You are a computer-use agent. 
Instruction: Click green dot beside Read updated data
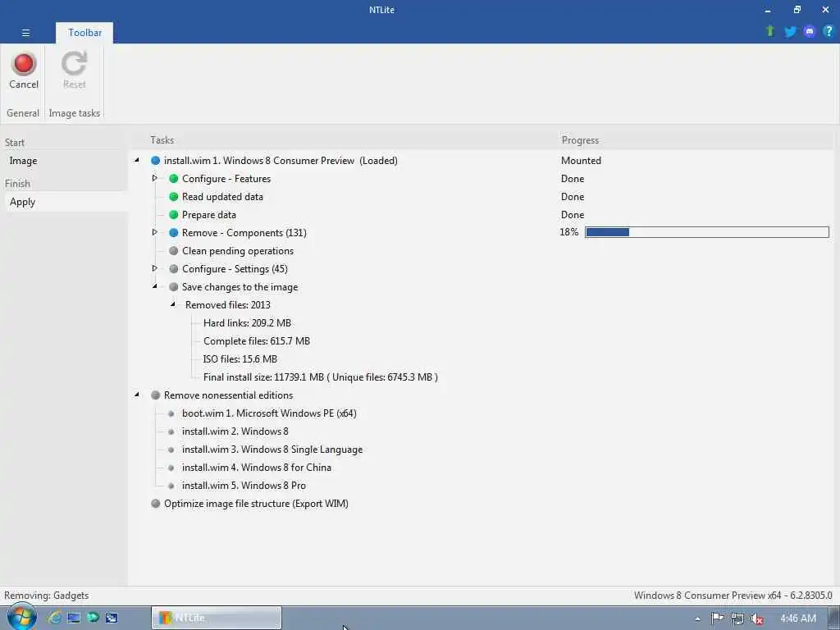174,197
